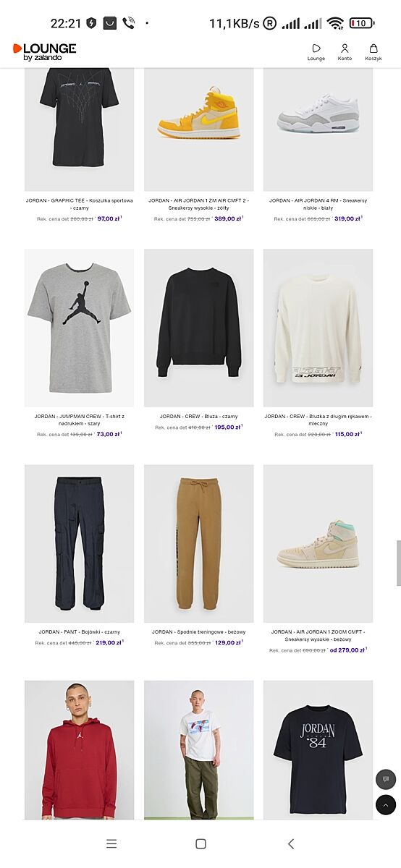Open the Android recent apps menu icon
This screenshot has width=401, height=868.
click(111, 843)
